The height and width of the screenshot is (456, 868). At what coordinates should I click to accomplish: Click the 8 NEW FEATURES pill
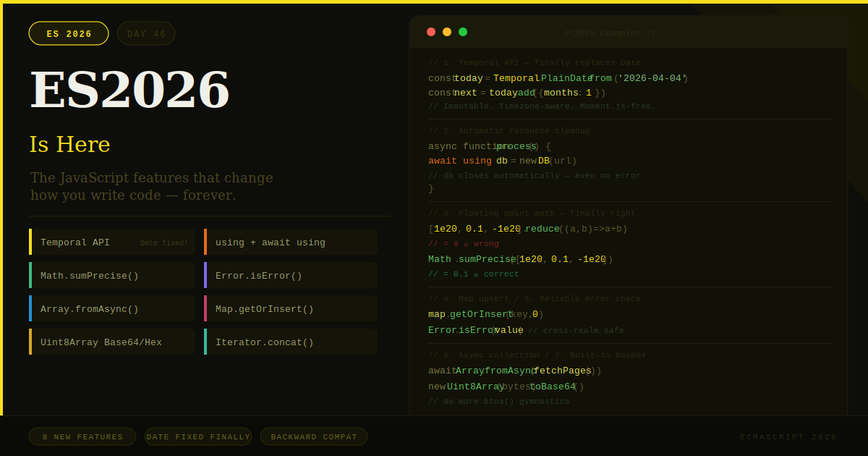click(82, 436)
